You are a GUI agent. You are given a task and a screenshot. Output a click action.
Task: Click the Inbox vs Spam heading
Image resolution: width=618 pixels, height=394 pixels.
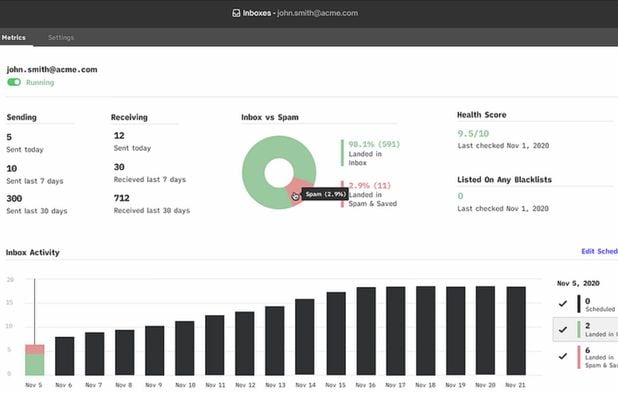tap(270, 117)
